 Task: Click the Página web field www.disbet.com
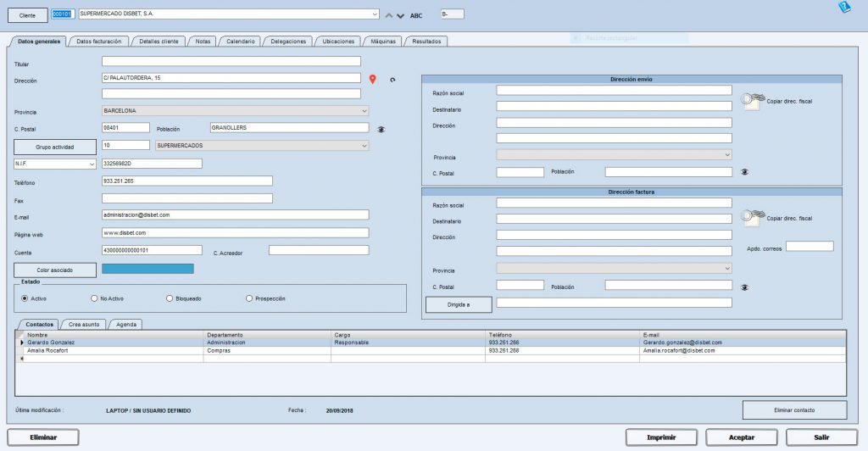click(x=236, y=233)
